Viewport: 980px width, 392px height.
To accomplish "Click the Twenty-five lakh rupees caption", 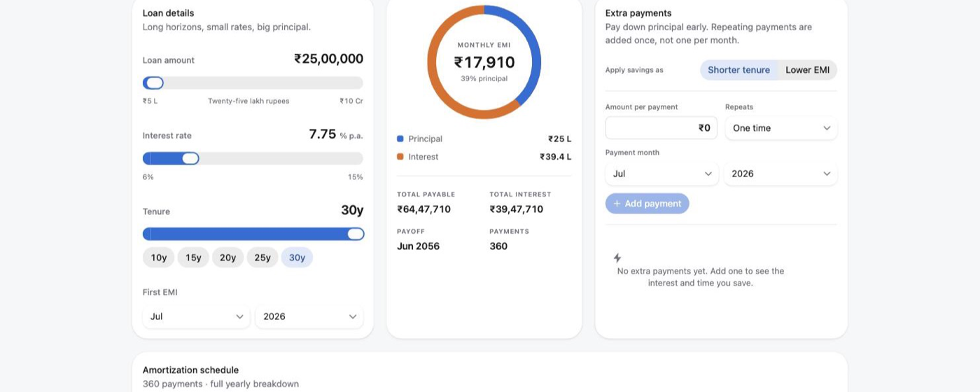I will point(248,101).
